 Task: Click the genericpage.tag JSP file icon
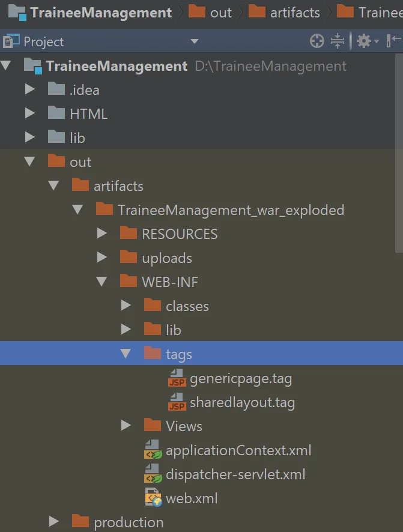coord(177,378)
